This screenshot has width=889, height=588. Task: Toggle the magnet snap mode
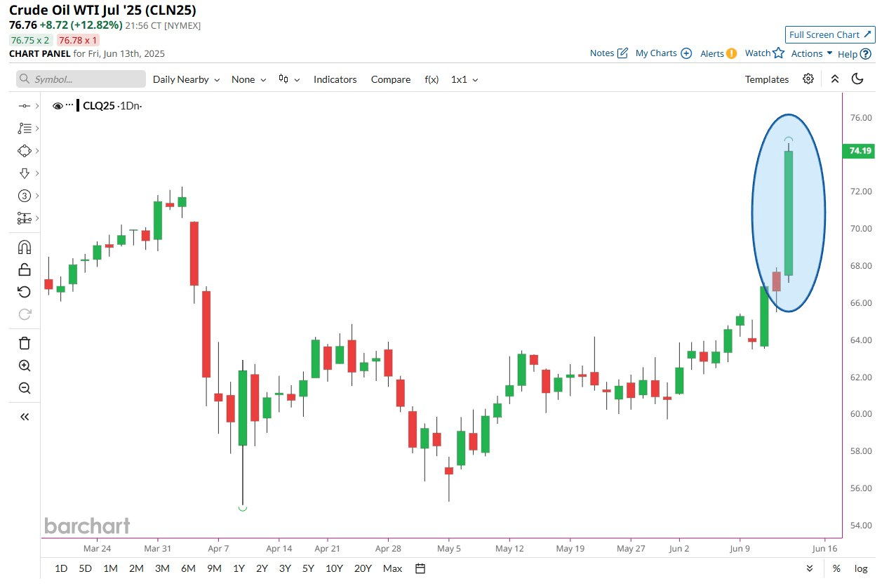pos(25,247)
